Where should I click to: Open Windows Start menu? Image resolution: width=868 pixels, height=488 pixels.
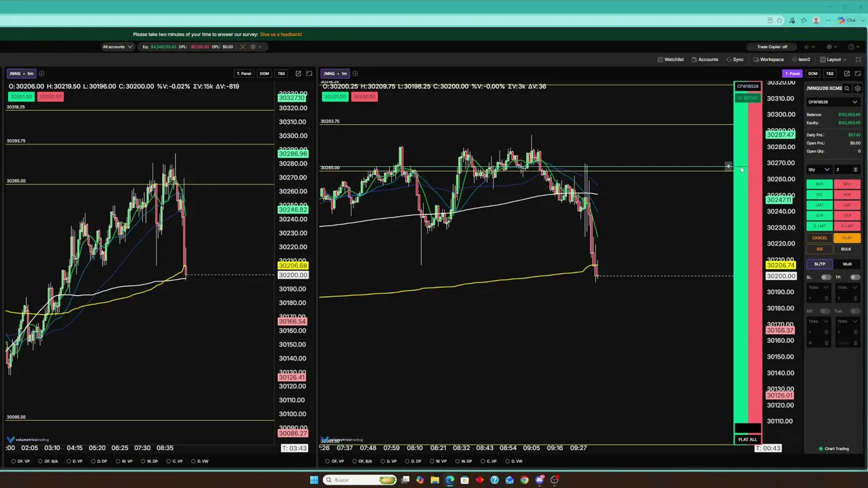pyautogui.click(x=314, y=480)
